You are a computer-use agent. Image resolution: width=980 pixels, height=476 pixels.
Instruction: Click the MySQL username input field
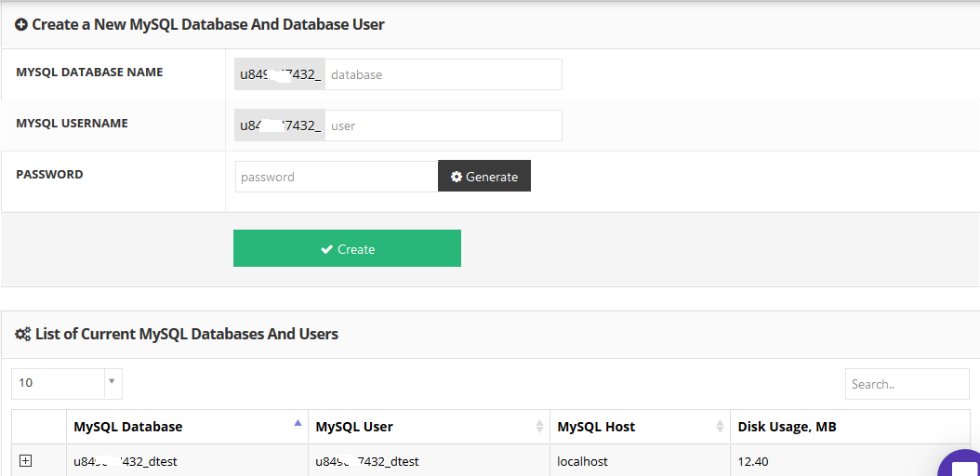(444, 126)
